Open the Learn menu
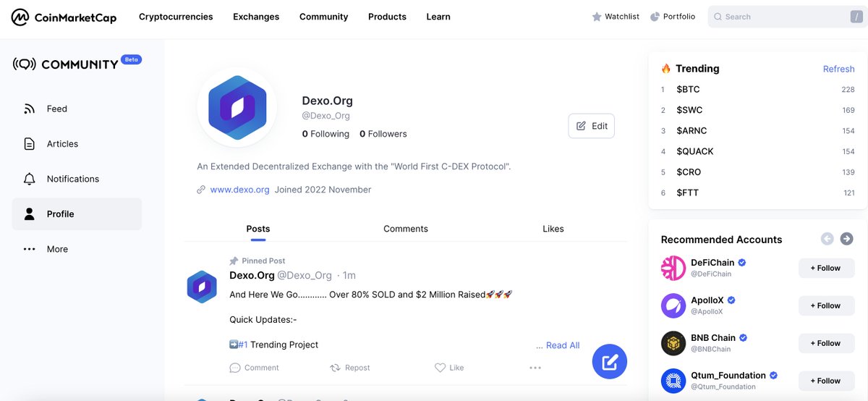This screenshot has width=868, height=401. tap(438, 17)
